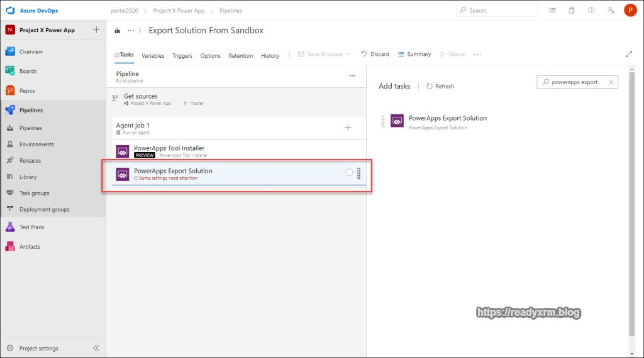Open Project settings
Screen dimensions: 644x358
coord(38,348)
